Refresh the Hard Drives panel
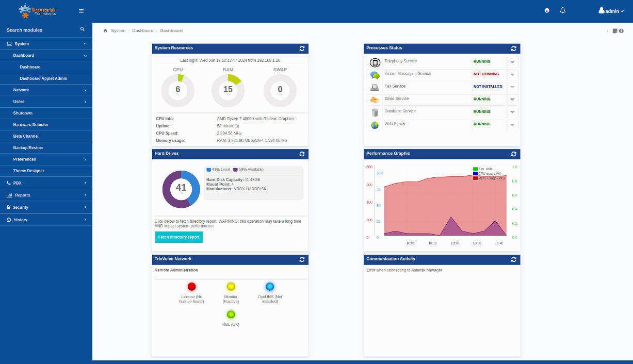Viewport: 633px width, 364px height. click(302, 154)
